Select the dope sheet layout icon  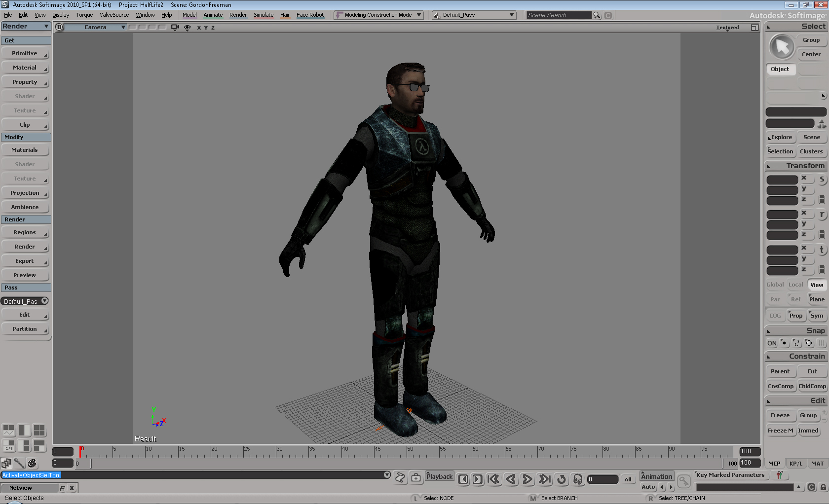pos(9,446)
